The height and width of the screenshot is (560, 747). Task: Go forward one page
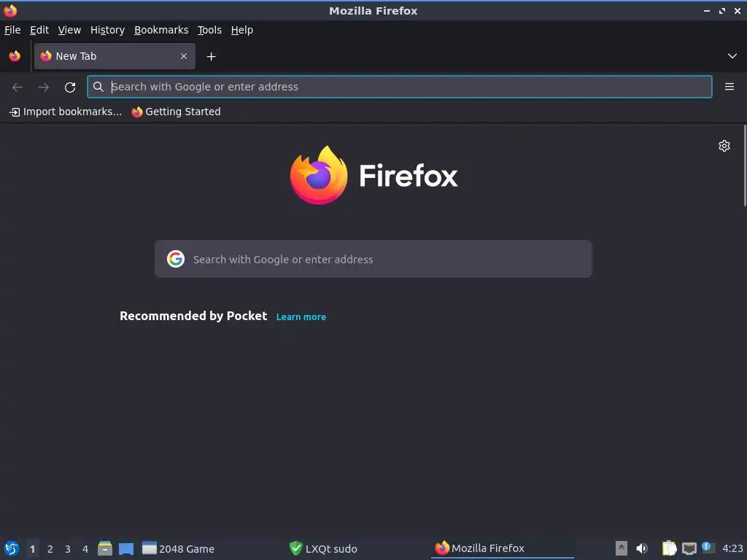[44, 87]
